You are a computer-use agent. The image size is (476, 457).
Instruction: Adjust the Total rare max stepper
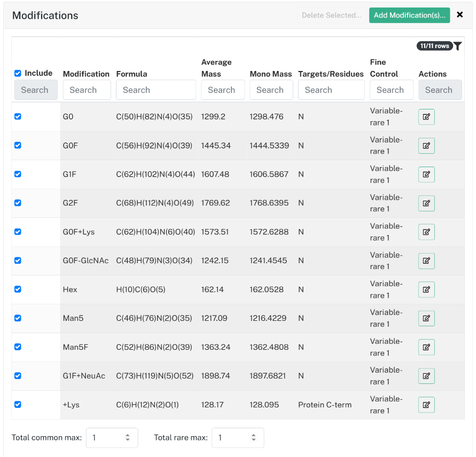coord(253,438)
